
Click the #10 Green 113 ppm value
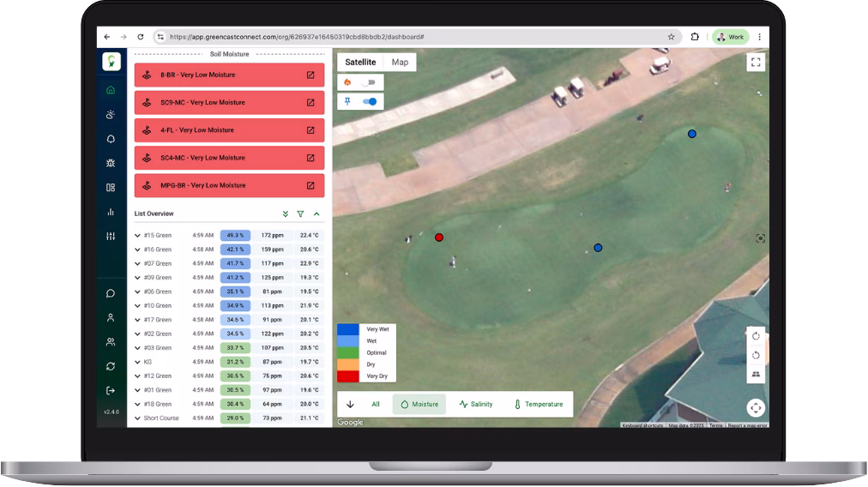[x=273, y=305]
